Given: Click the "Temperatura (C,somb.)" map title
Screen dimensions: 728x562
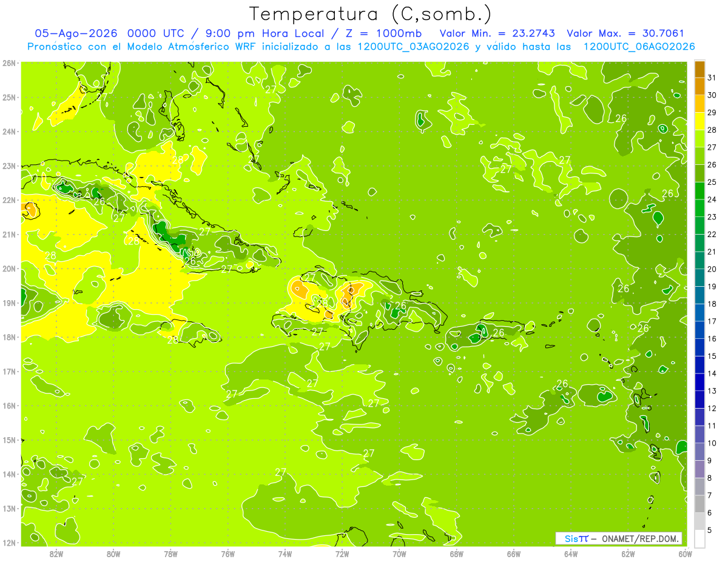Looking at the screenshot, I should 370,14.
